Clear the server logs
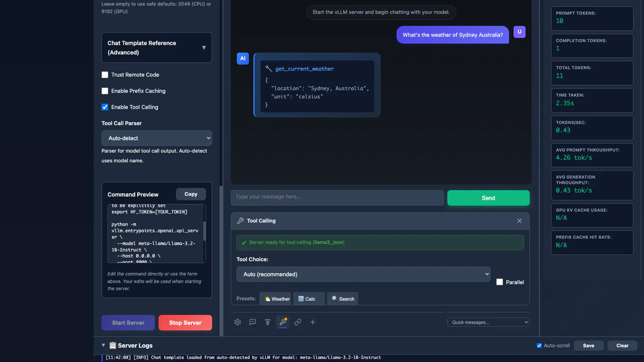Screen dimensions: 644x362 (622, 345)
